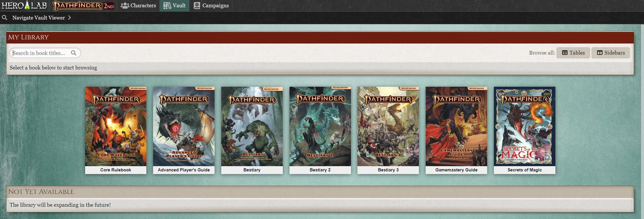Image resolution: width=644 pixels, height=219 pixels.
Task: Open the Campaigns tab
Action: [x=211, y=6]
